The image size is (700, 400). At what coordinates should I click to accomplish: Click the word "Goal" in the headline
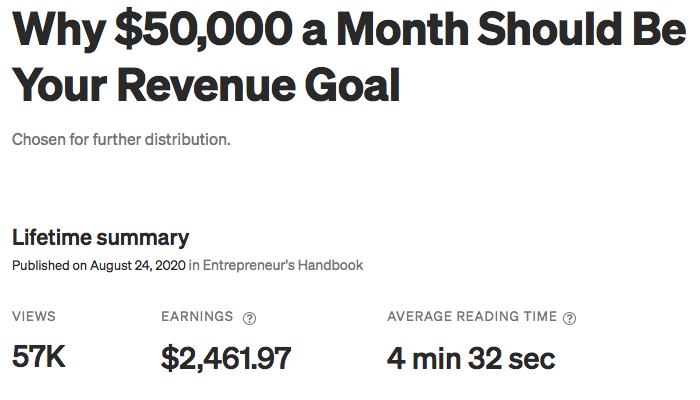[352, 85]
